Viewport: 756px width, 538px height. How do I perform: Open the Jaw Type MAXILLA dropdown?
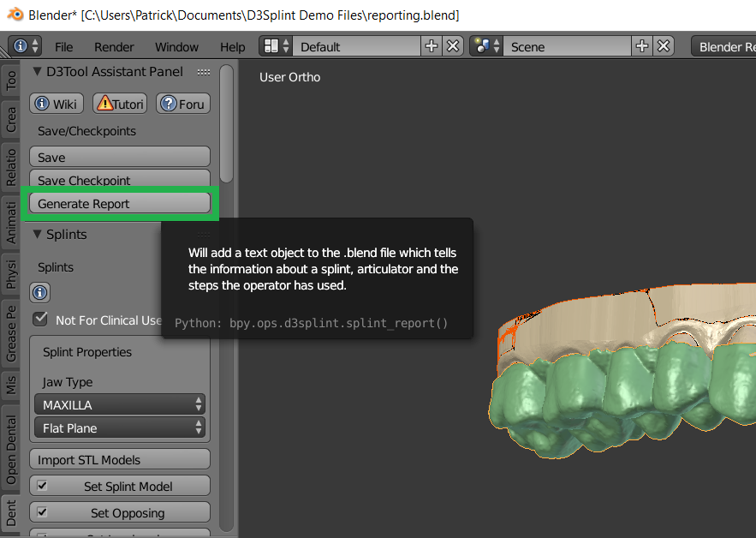click(120, 404)
